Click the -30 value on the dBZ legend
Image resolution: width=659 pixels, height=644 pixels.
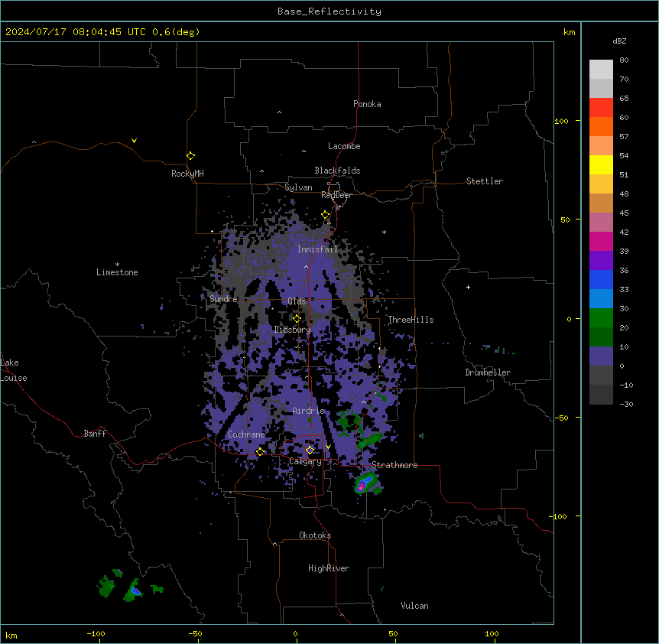[x=626, y=405]
